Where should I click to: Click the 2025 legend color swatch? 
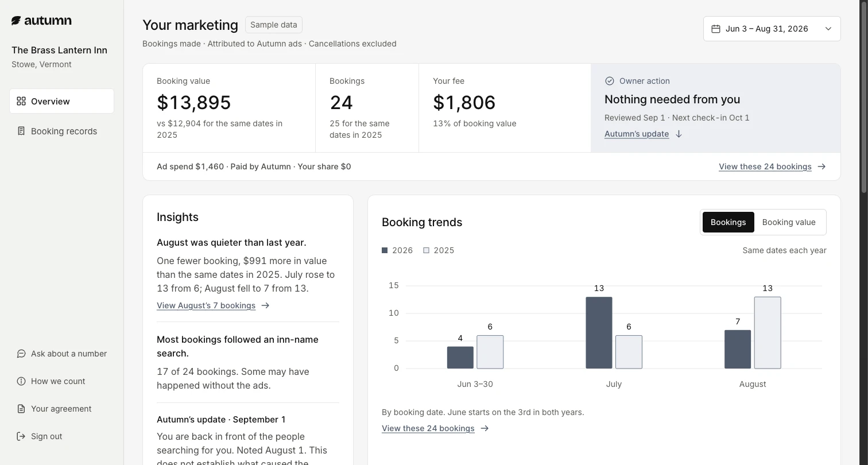pyautogui.click(x=426, y=250)
